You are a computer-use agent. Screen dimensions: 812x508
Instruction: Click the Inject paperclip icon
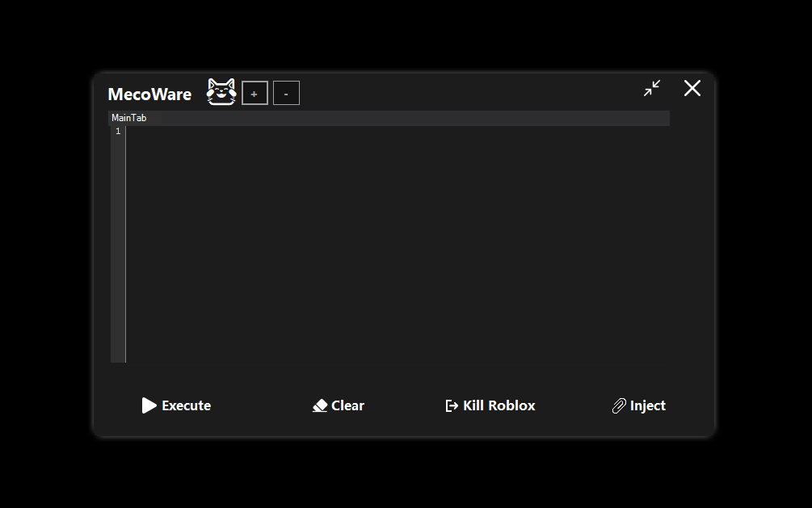(x=620, y=405)
